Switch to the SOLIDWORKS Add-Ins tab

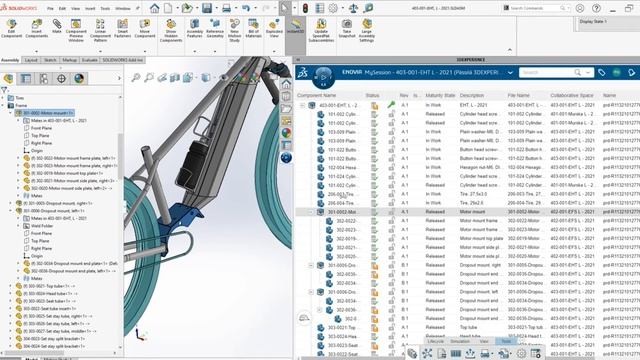122,60
